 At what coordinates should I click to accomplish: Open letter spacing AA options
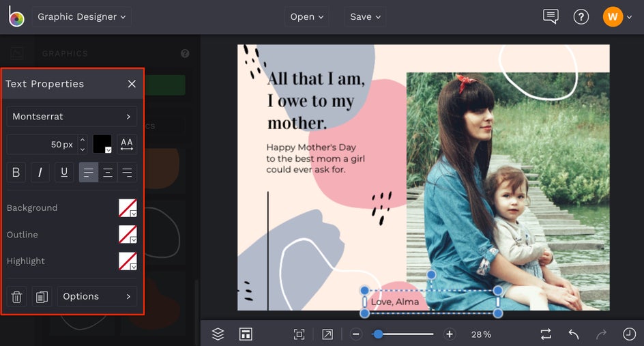click(x=127, y=144)
